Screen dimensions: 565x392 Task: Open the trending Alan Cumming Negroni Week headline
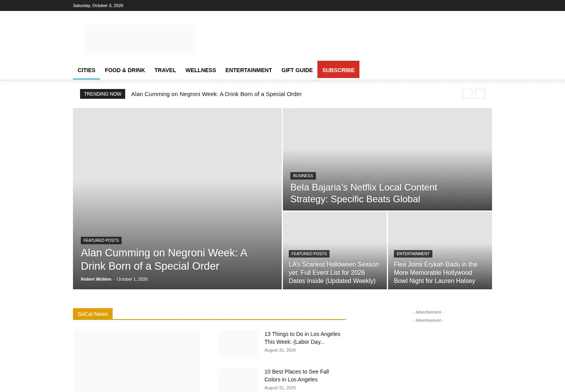[x=216, y=94]
